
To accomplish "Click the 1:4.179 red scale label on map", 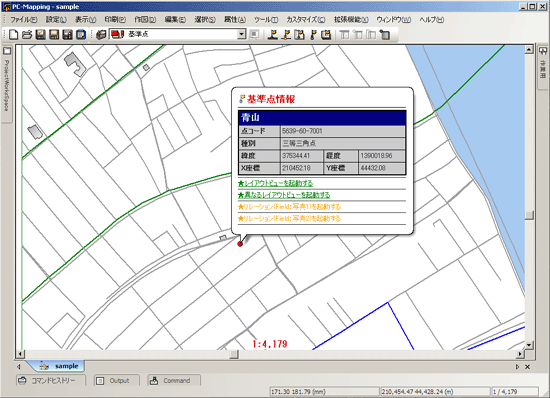I will point(270,344).
